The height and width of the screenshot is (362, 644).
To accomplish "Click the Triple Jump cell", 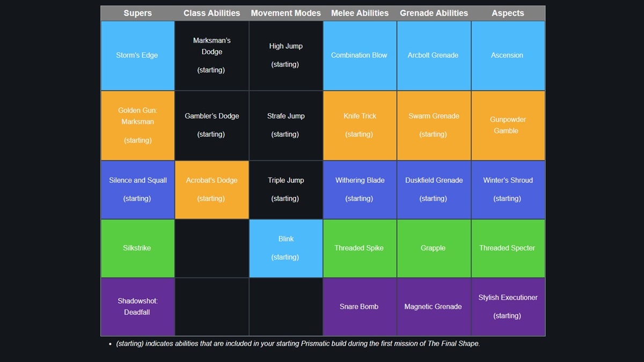I will pos(286,189).
